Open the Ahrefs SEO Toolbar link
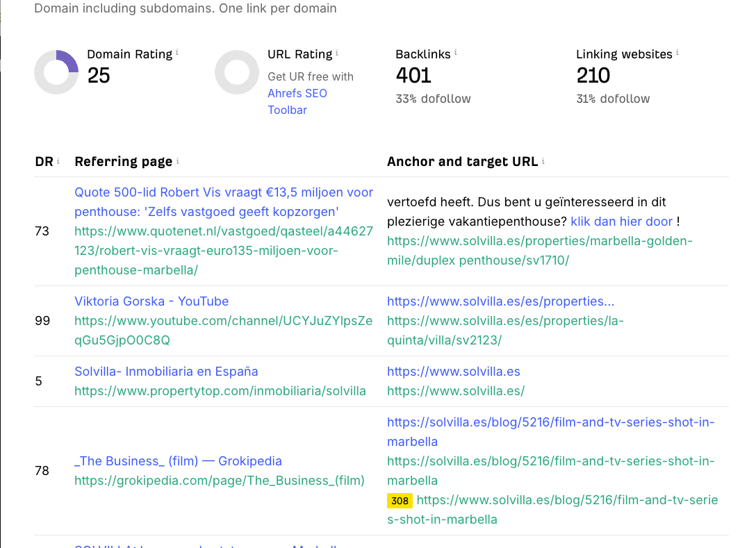Viewport: 756px width, 548px height. pyautogui.click(x=297, y=101)
